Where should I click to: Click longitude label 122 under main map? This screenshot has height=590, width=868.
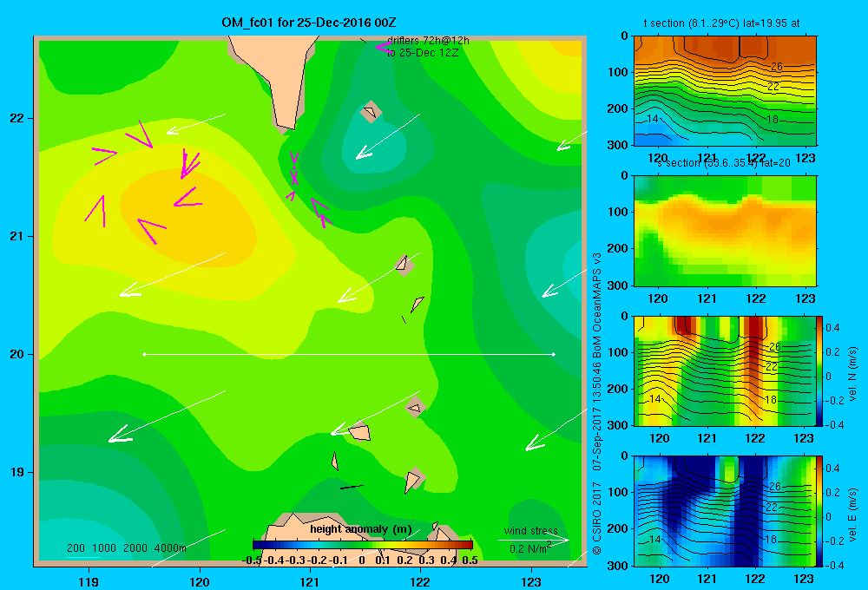(x=420, y=581)
